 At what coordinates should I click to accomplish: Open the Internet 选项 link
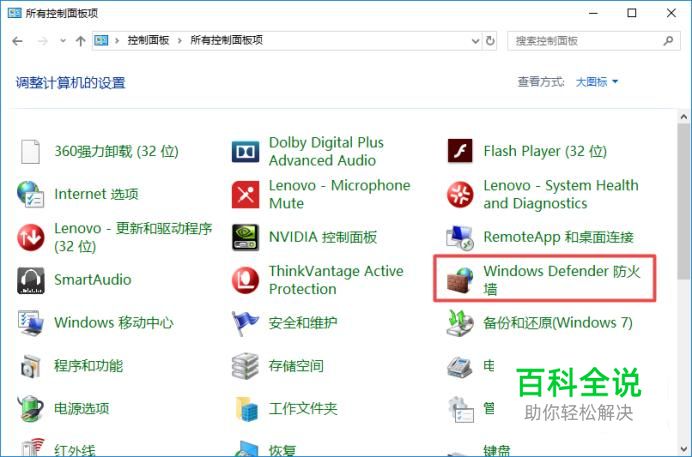coord(96,194)
